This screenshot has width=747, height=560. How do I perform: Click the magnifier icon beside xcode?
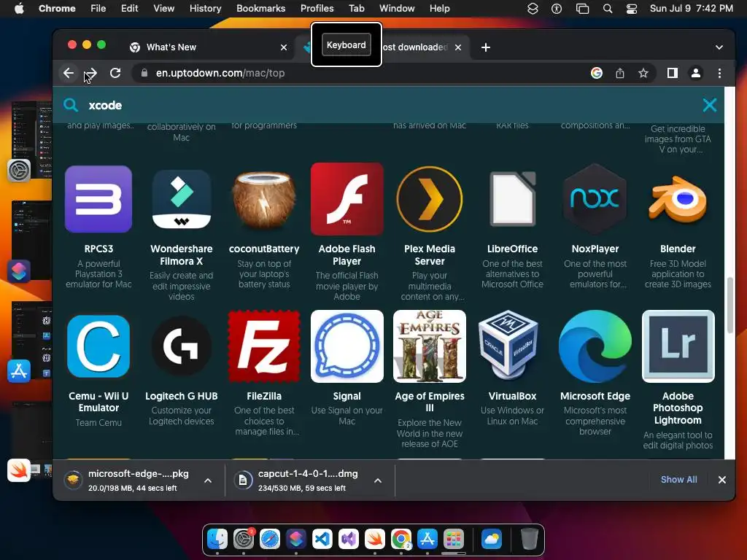pyautogui.click(x=71, y=105)
